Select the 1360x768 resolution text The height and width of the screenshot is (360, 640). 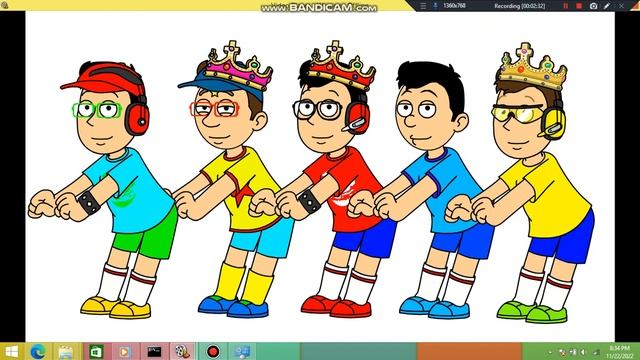coord(454,6)
